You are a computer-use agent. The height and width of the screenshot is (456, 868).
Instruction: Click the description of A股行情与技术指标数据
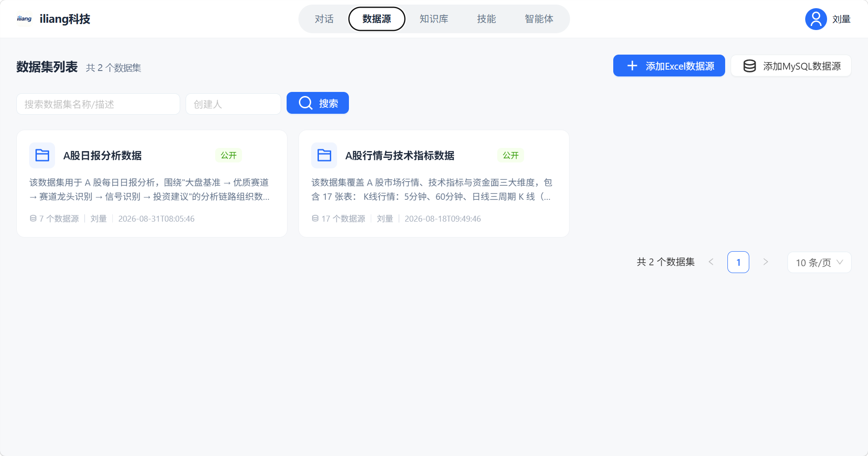[432, 189]
